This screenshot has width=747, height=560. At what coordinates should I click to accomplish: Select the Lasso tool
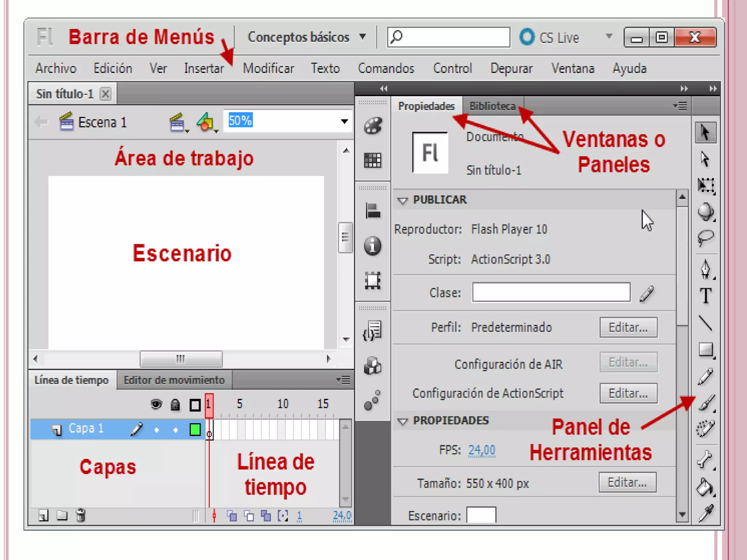(x=706, y=238)
